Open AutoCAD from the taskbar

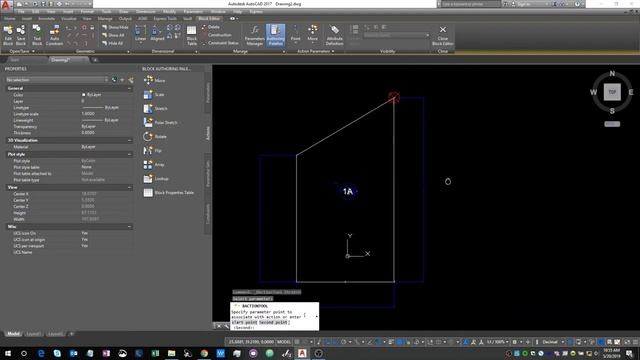[x=302, y=353]
